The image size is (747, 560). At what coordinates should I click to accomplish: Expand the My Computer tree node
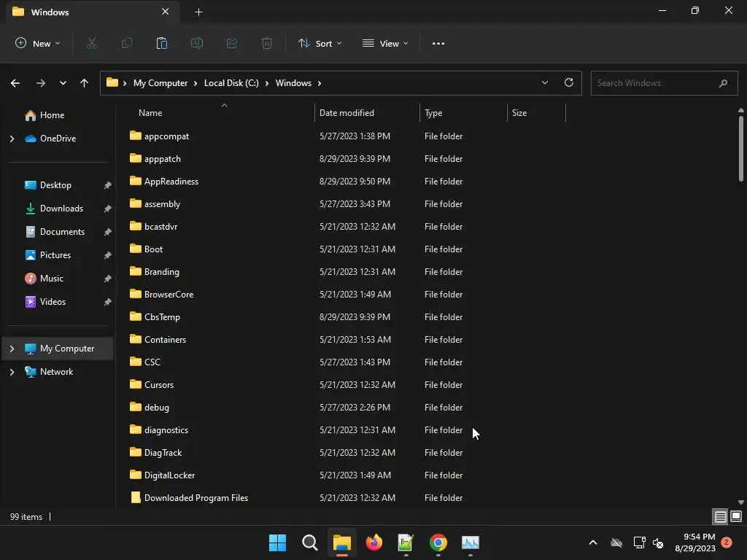[x=12, y=349]
